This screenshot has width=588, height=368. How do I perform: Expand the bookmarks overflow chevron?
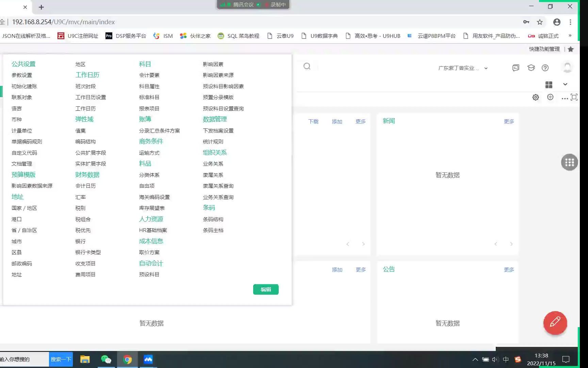pos(570,35)
